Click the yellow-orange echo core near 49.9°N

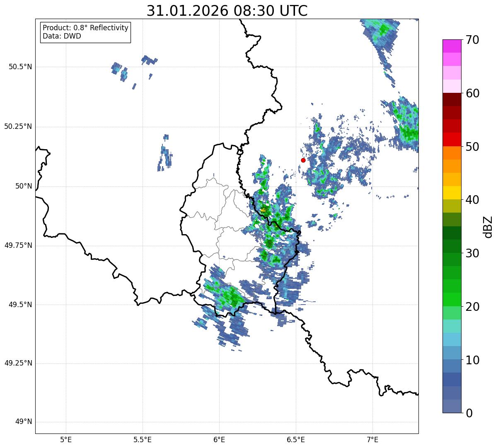pyautogui.click(x=263, y=210)
